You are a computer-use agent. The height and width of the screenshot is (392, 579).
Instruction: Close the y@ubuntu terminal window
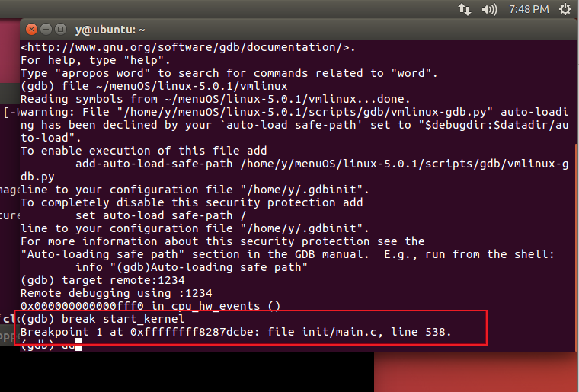point(31,30)
